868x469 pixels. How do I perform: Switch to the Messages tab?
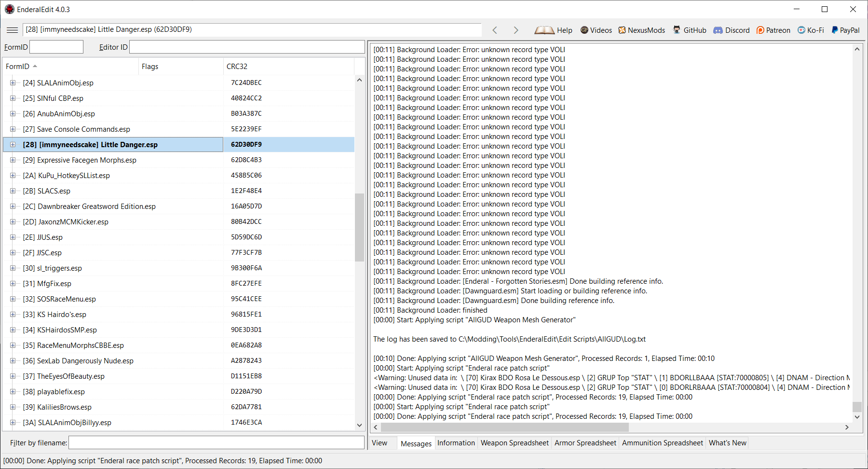tap(416, 443)
